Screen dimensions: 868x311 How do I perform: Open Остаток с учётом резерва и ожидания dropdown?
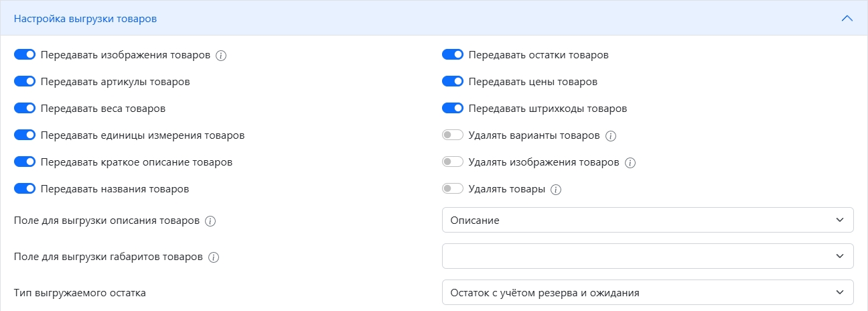(648, 292)
